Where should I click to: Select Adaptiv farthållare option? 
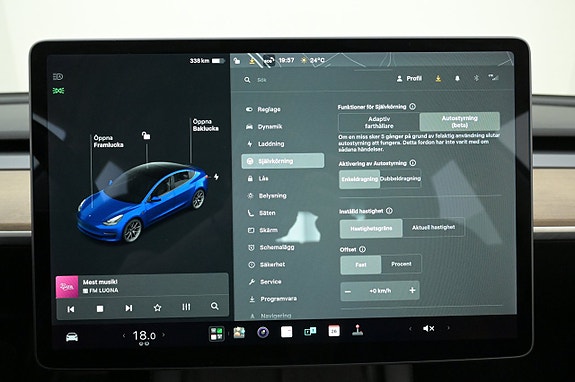coord(379,122)
